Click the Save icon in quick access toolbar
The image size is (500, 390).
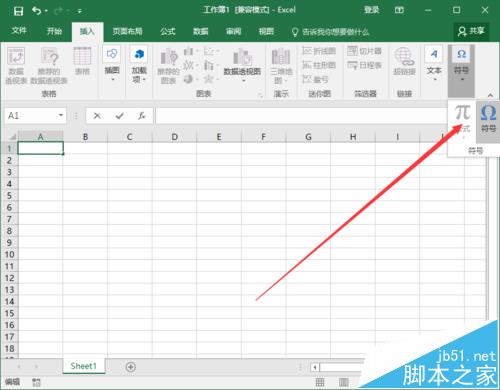coord(18,11)
